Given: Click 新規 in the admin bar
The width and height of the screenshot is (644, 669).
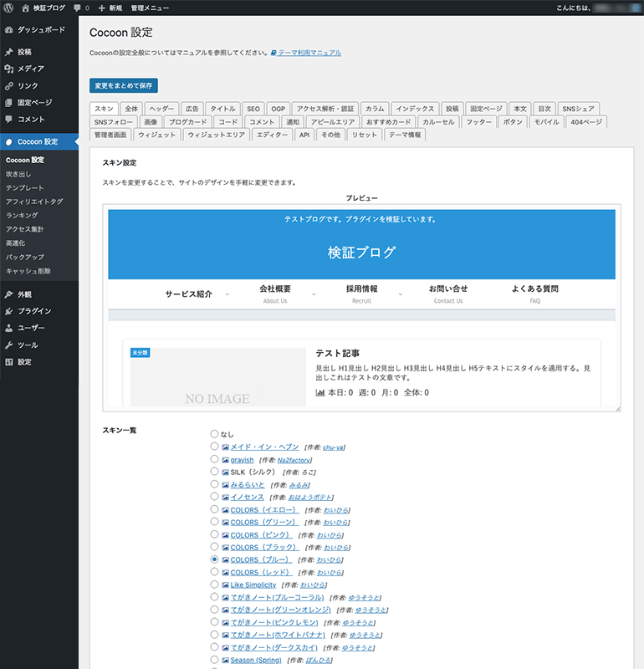Looking at the screenshot, I should tap(110, 8).
